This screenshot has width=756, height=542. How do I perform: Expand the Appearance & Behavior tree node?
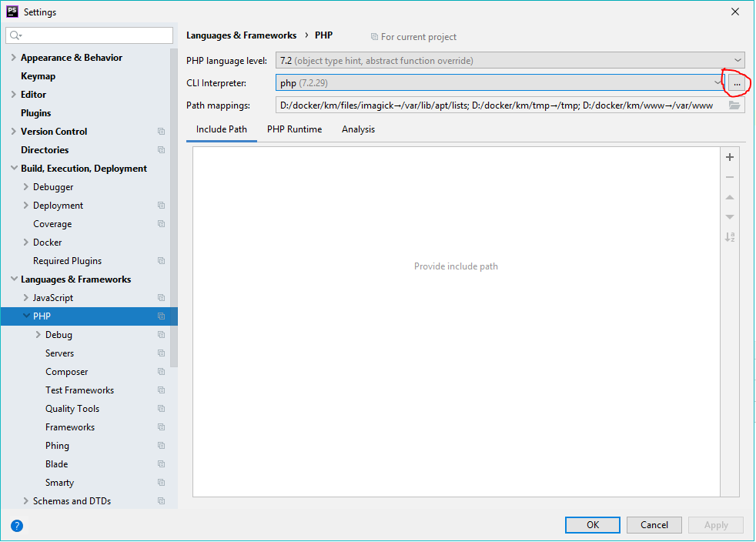14,58
